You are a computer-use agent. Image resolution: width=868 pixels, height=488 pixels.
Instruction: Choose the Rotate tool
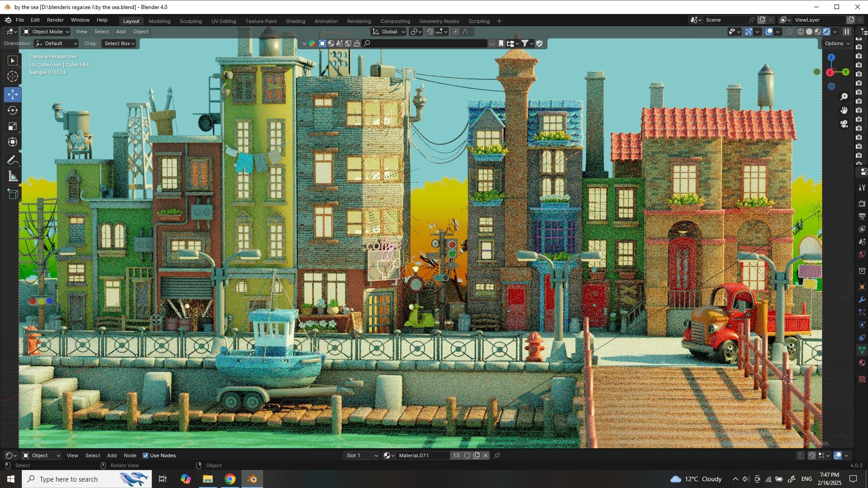click(13, 110)
